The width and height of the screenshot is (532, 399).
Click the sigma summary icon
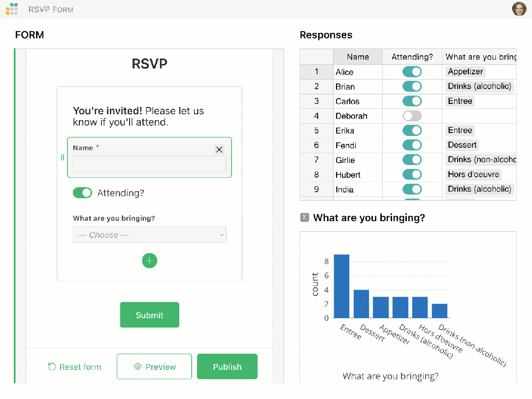[304, 218]
